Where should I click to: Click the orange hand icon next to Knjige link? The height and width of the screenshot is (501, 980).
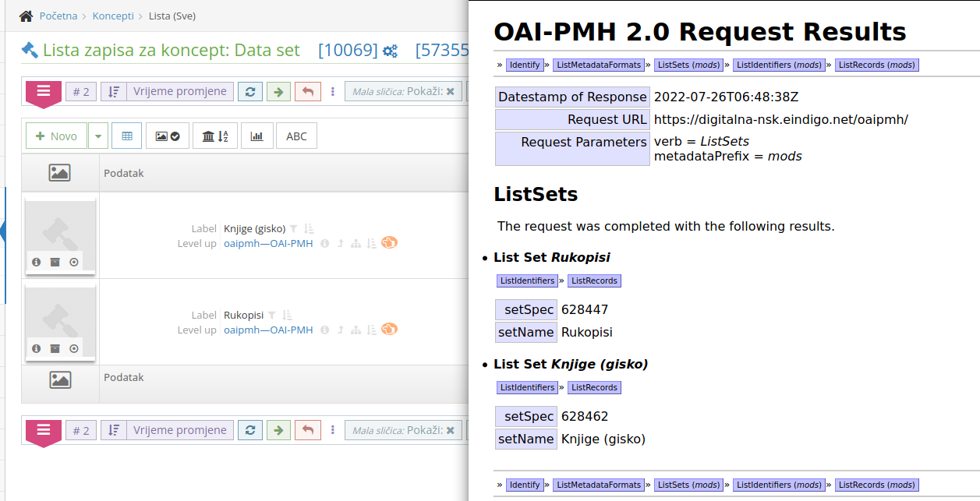(390, 243)
